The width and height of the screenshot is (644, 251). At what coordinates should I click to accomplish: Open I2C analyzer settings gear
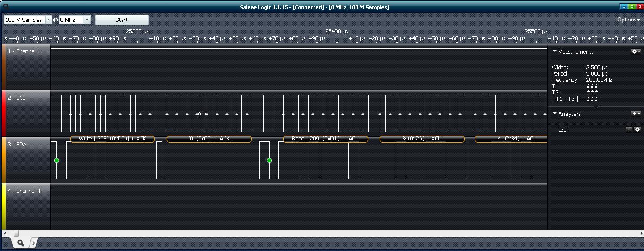pos(637,129)
